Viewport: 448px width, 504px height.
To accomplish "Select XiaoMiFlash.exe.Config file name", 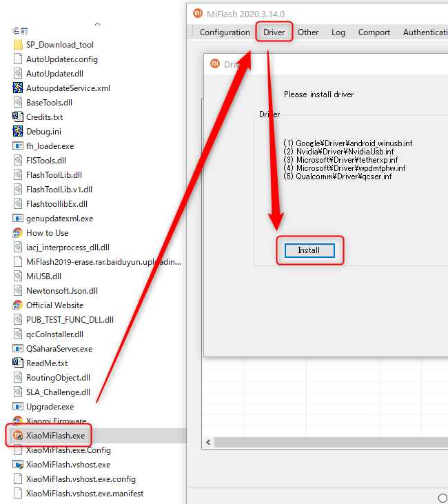I will tap(68, 450).
